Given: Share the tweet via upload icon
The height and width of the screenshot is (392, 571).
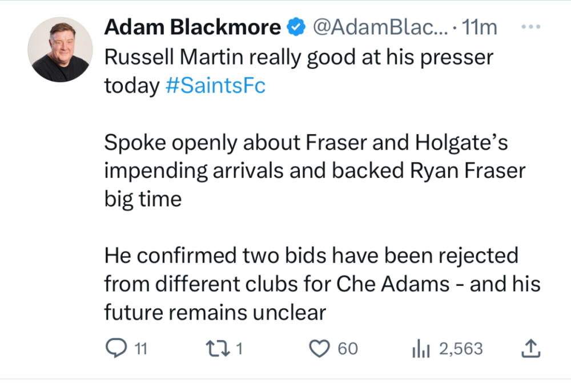Looking at the screenshot, I should click(x=530, y=348).
